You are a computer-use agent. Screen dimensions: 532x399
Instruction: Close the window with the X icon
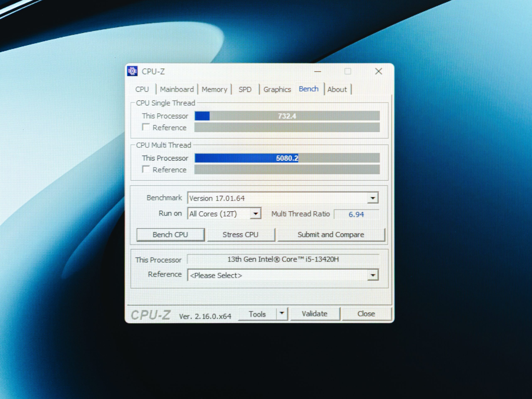tap(379, 71)
